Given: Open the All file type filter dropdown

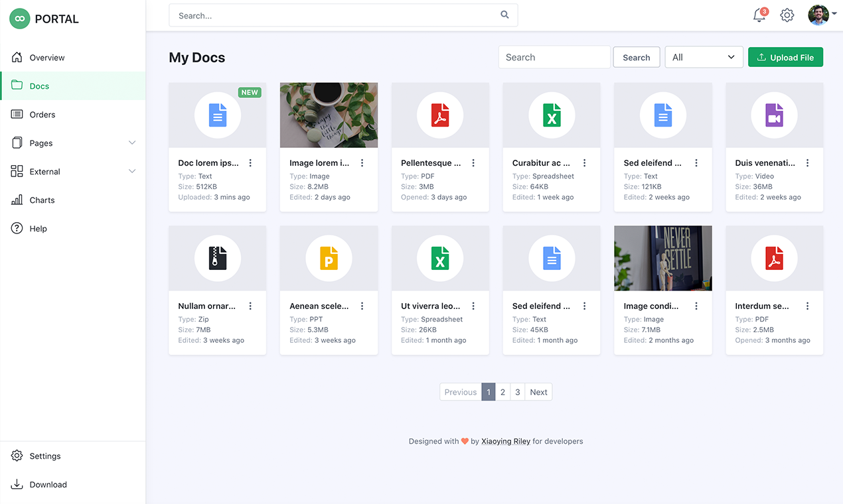Looking at the screenshot, I should tap(704, 57).
